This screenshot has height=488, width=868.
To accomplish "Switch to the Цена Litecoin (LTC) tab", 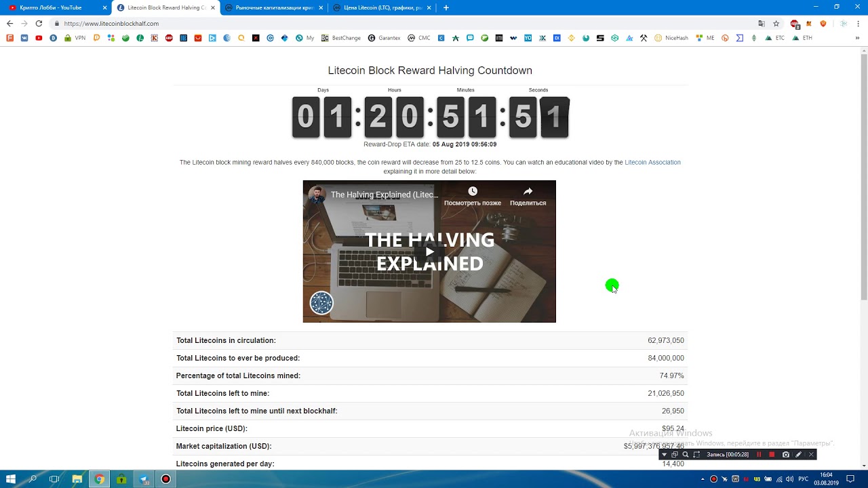I will click(381, 7).
